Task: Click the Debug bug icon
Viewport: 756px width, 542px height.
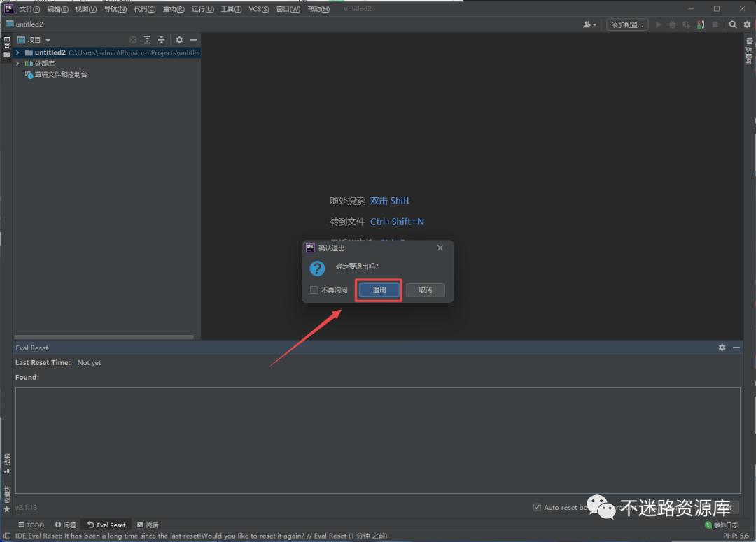Action: [x=672, y=24]
